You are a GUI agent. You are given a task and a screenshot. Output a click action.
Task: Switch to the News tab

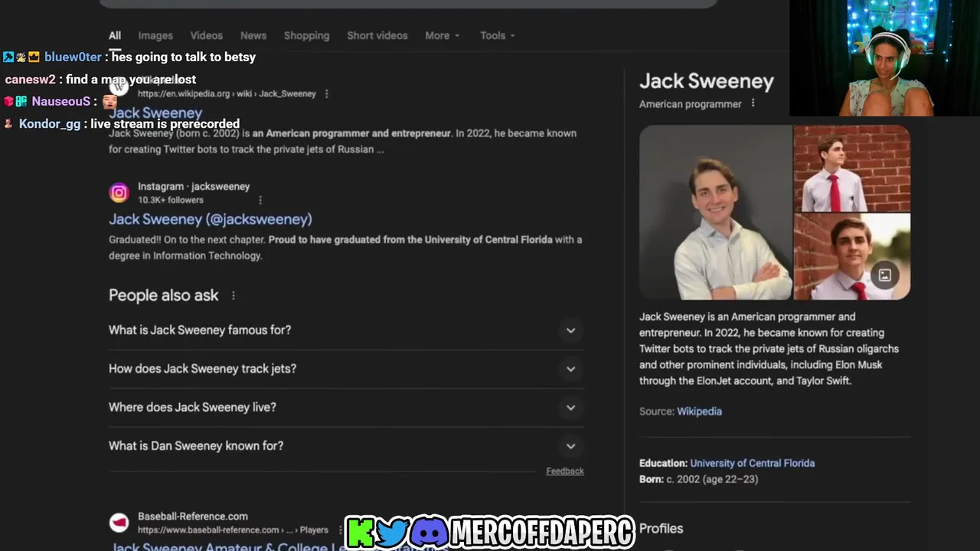[253, 35]
